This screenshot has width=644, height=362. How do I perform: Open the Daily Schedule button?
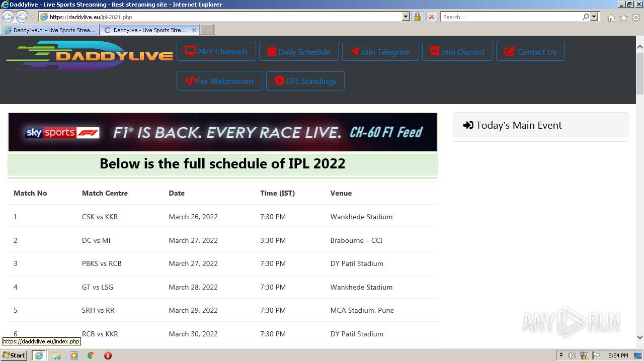[x=299, y=51]
